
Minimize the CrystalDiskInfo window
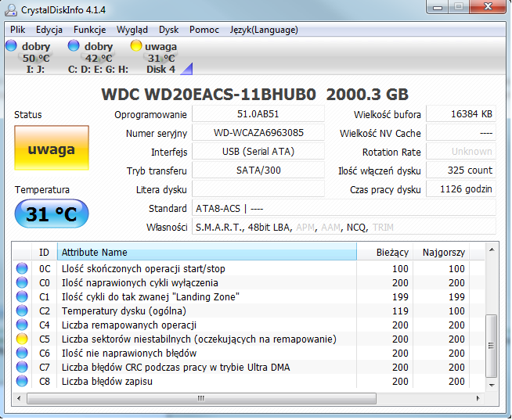coord(438,7)
